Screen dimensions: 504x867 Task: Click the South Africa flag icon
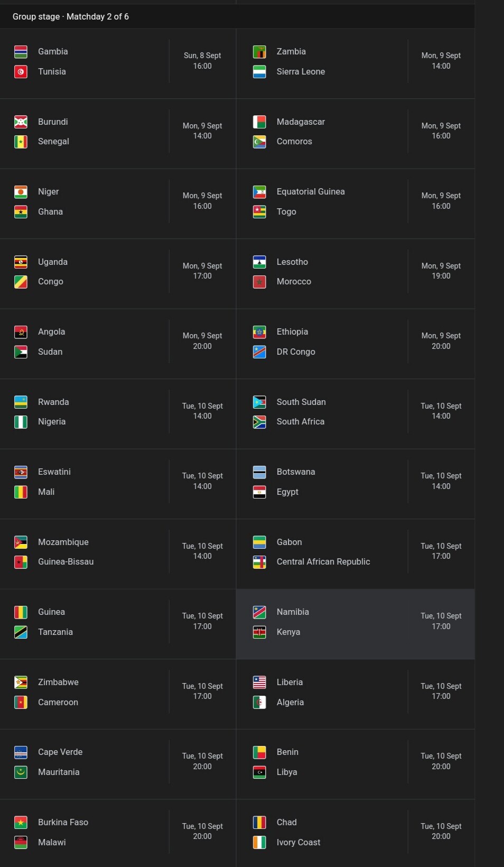point(259,422)
